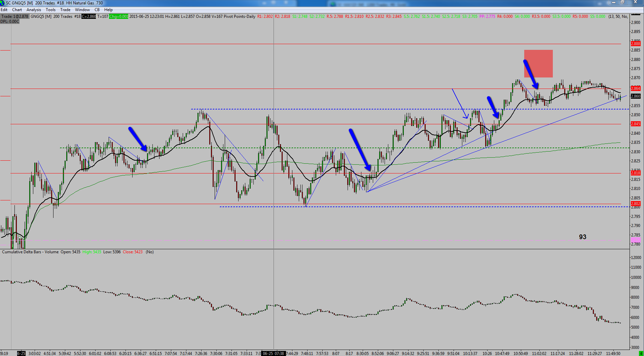The height and width of the screenshot is (356, 644).
Task: Click the 3:03:02 label on time axis
Action: 34,354
